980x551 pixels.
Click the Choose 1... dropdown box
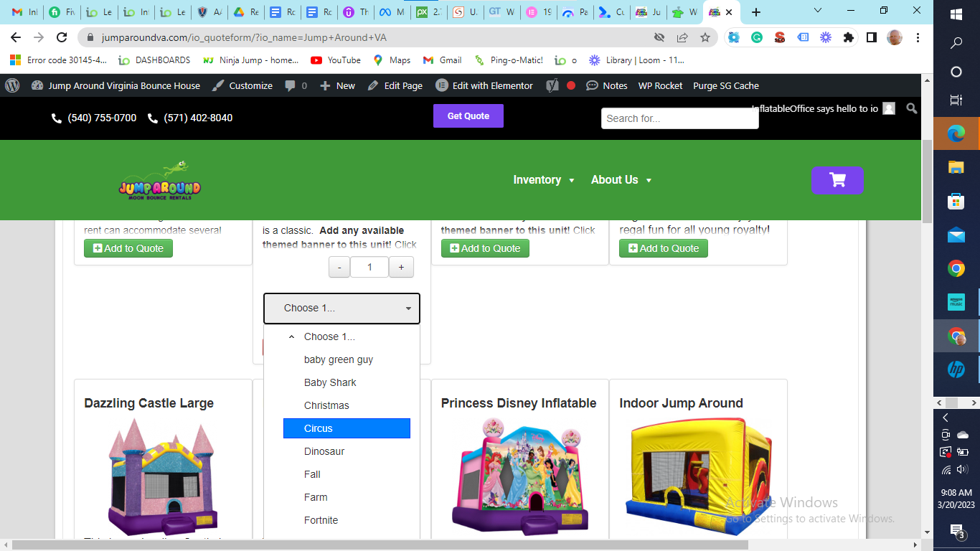[341, 309]
